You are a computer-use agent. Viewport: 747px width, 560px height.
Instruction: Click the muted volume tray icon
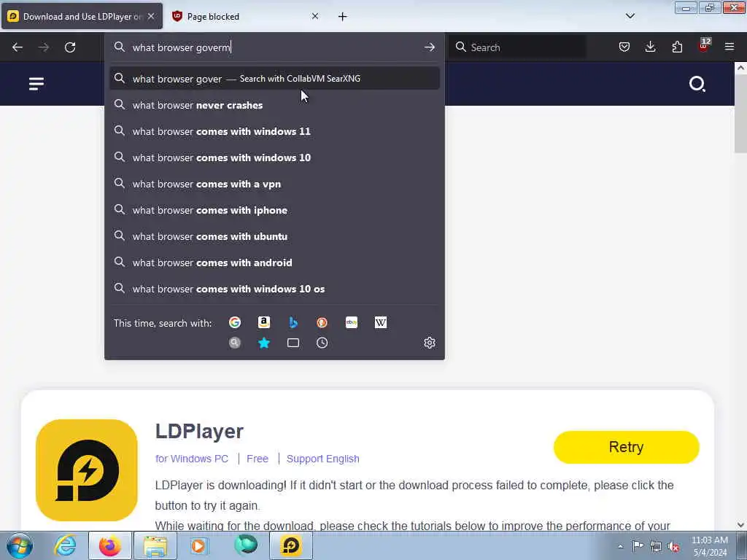click(x=673, y=546)
